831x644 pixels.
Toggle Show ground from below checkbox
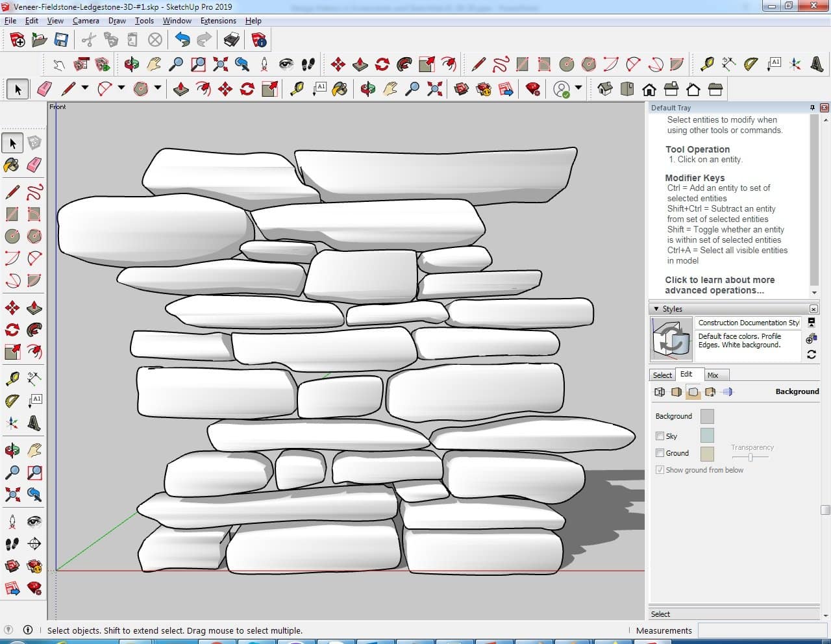click(x=660, y=470)
